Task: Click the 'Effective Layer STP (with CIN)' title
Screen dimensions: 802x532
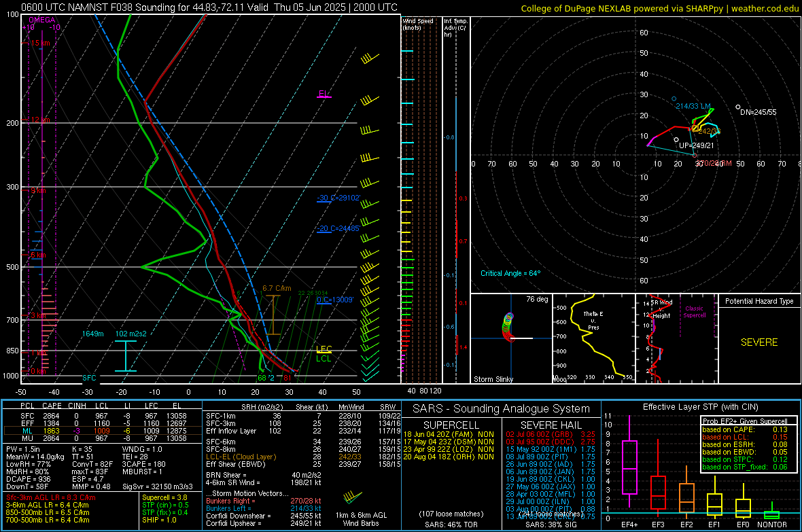Action: point(700,407)
